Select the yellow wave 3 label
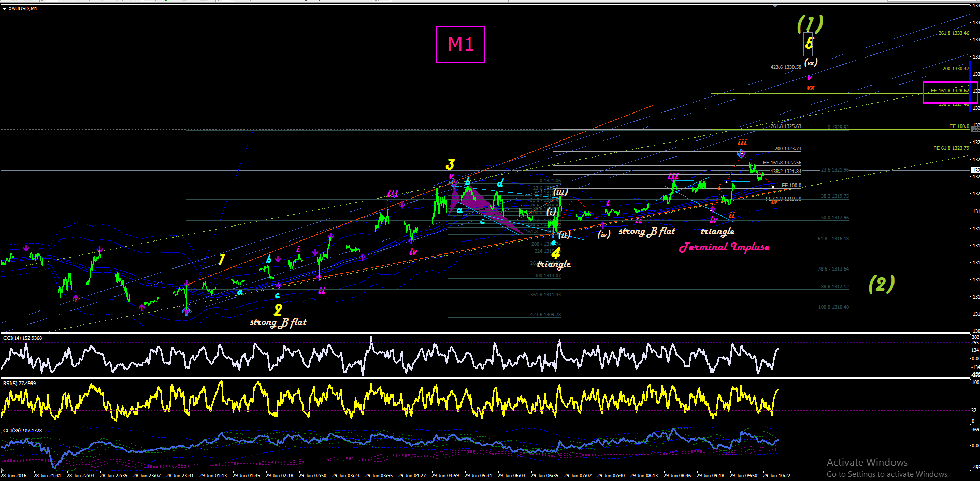Screen dimensions: 980x481 point(450,165)
